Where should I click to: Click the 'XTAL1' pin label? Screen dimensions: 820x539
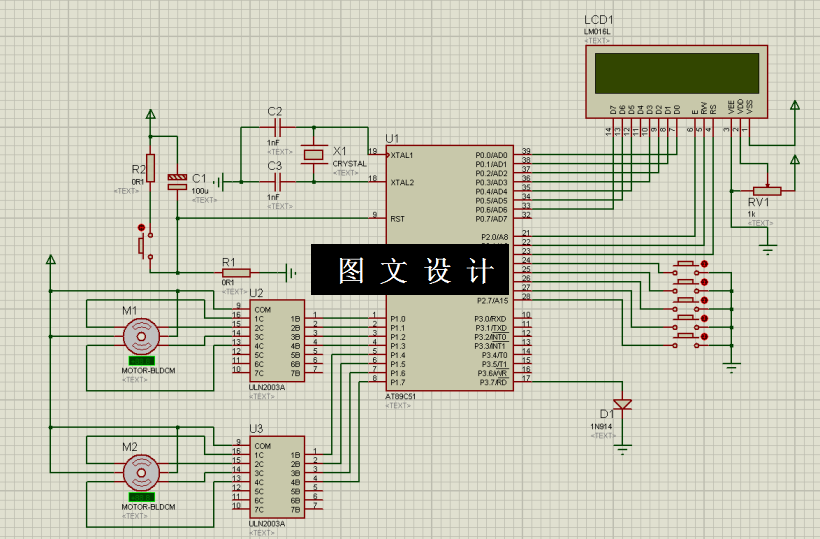point(402,155)
